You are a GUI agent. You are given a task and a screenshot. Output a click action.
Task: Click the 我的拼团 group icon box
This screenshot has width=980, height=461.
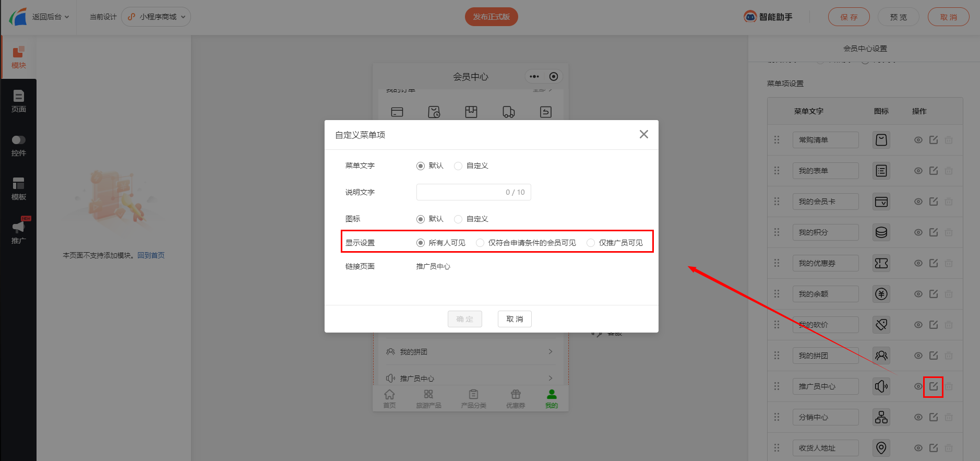point(881,356)
